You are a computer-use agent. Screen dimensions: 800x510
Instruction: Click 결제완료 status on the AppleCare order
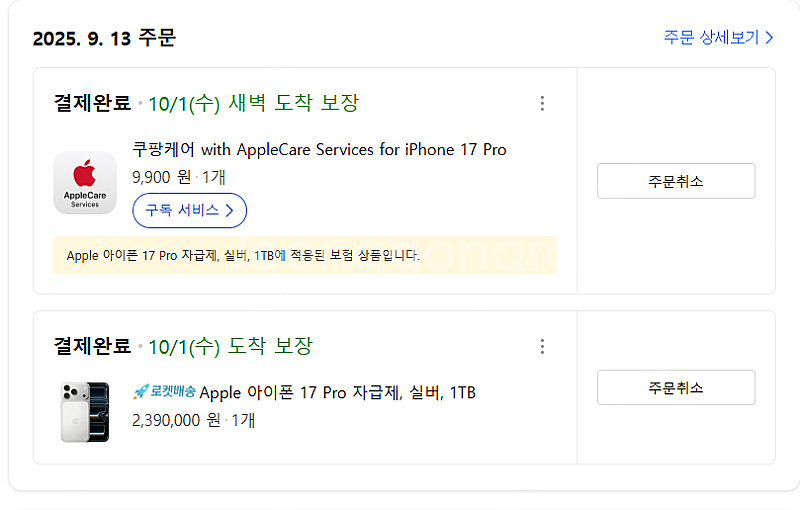coord(92,103)
